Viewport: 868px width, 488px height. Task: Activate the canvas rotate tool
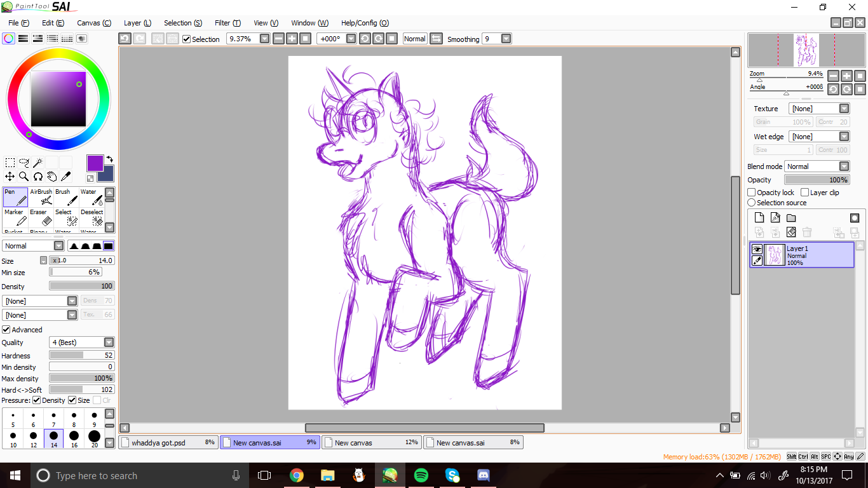click(x=37, y=177)
